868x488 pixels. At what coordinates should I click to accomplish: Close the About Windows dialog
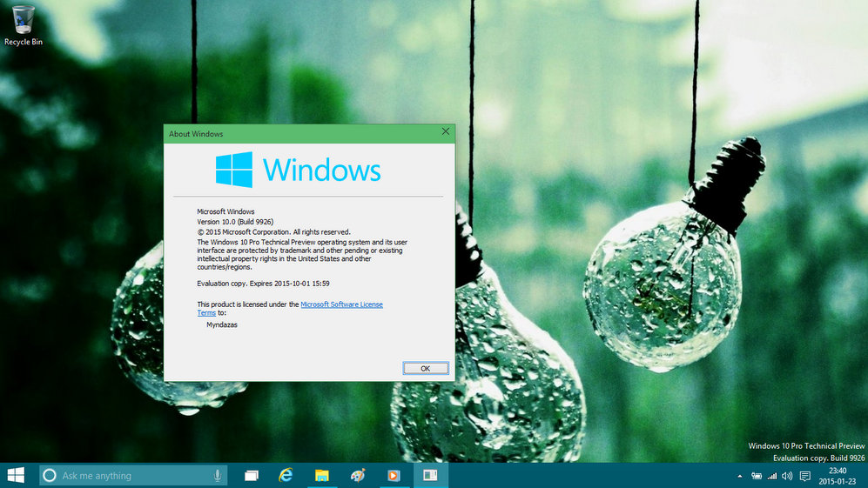click(x=446, y=132)
